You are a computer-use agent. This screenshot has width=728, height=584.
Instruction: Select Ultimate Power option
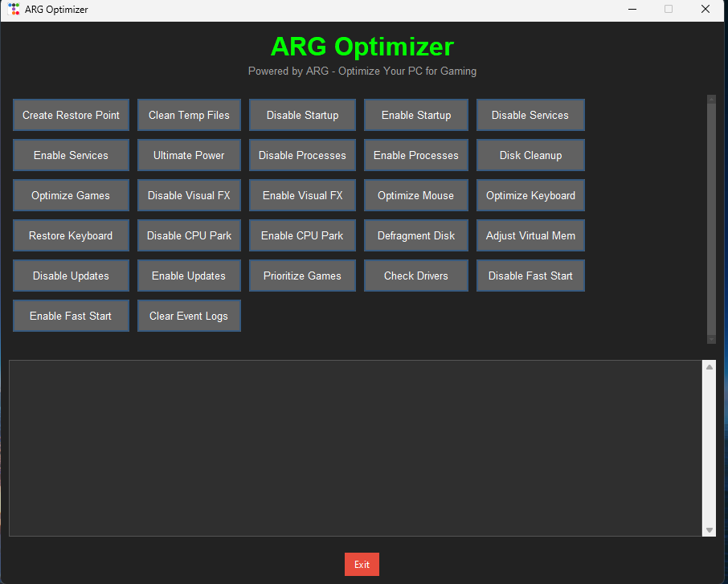[189, 155]
